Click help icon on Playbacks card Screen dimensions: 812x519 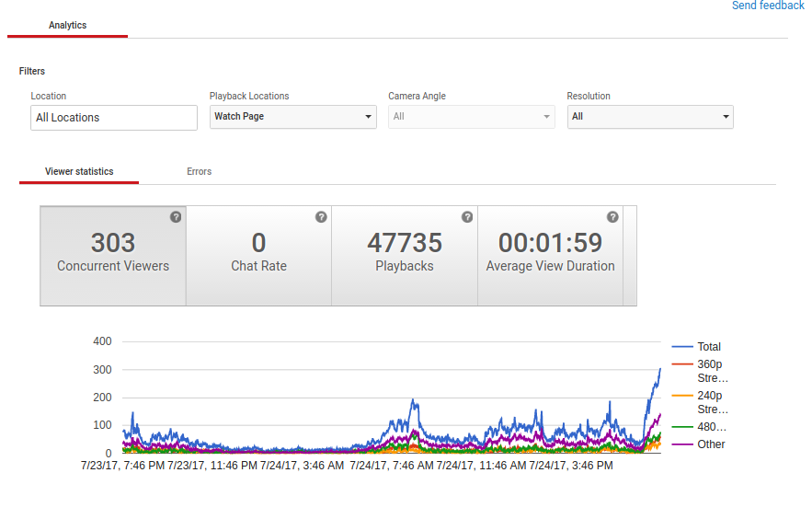click(467, 217)
